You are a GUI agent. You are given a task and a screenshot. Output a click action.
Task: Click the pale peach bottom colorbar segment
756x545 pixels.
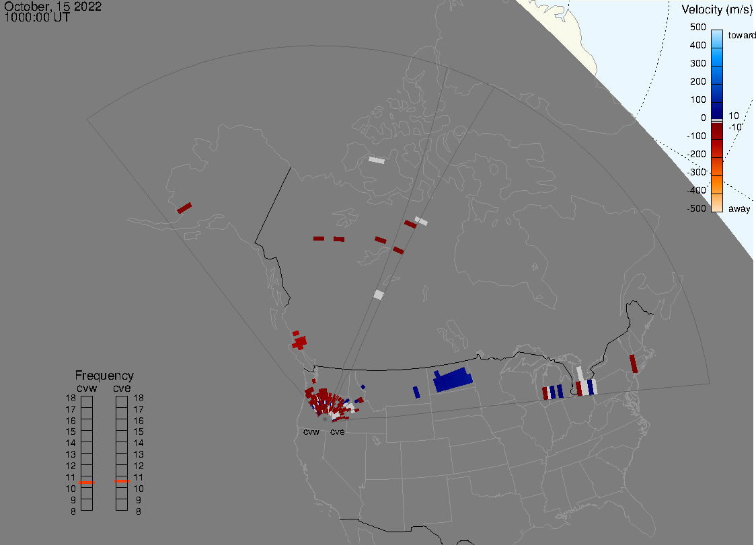(717, 202)
